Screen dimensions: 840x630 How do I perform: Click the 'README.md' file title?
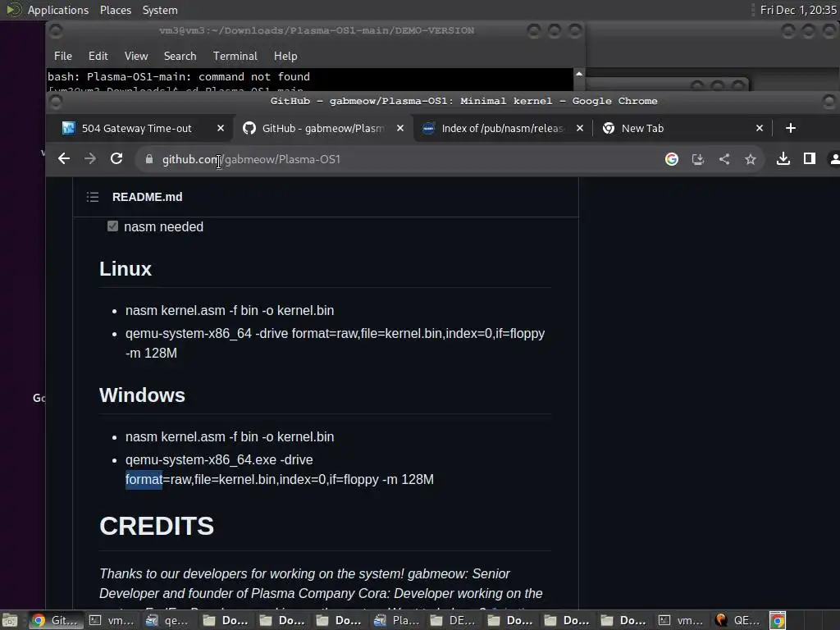pyautogui.click(x=148, y=197)
